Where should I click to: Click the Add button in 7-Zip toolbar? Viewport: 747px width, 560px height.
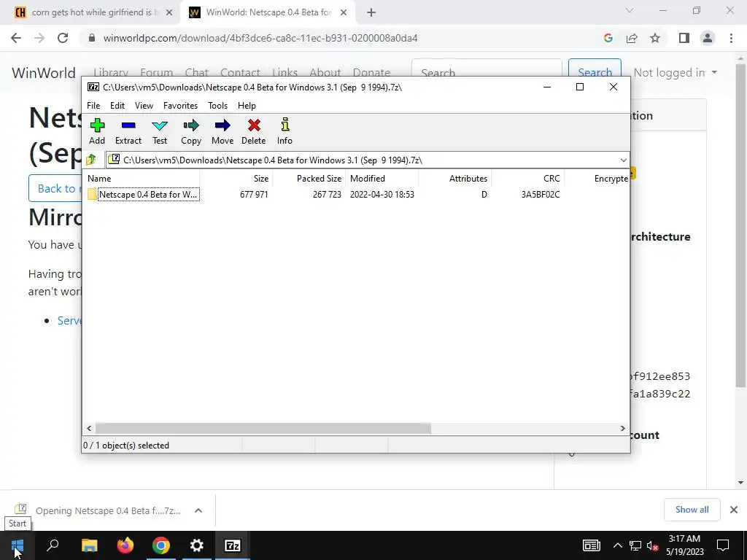point(97,131)
